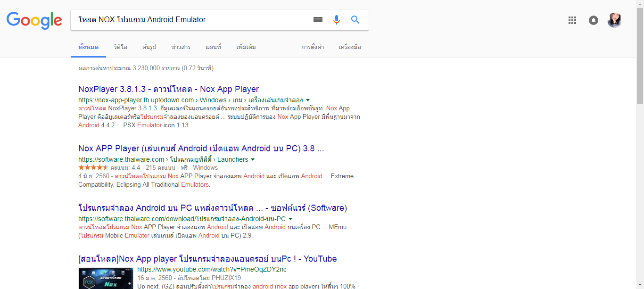The width and height of the screenshot is (644, 289).
Task: Open the เพิ่มเติม menu
Action: point(246,47)
